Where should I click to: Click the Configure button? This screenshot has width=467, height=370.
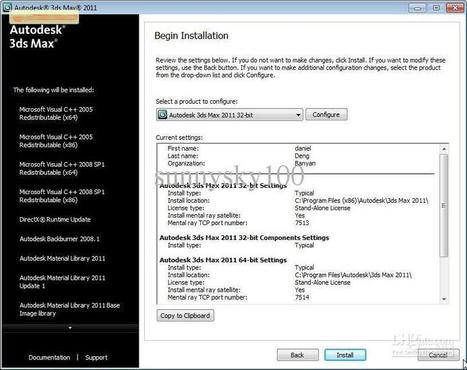pos(326,115)
